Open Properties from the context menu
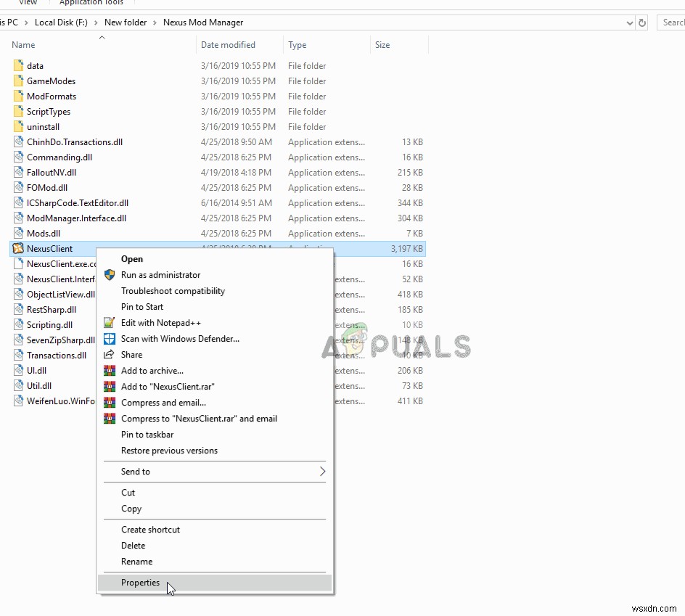The width and height of the screenshot is (685, 616). pyautogui.click(x=140, y=582)
